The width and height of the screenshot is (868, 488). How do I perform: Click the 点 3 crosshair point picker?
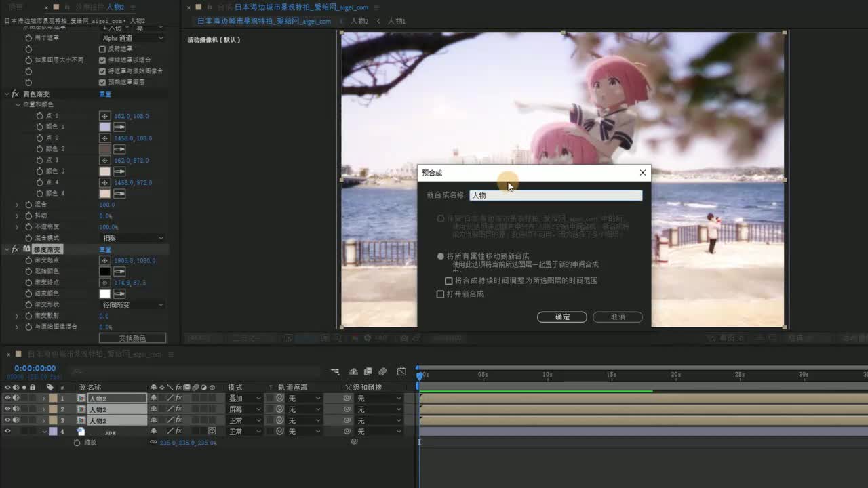pos(105,161)
